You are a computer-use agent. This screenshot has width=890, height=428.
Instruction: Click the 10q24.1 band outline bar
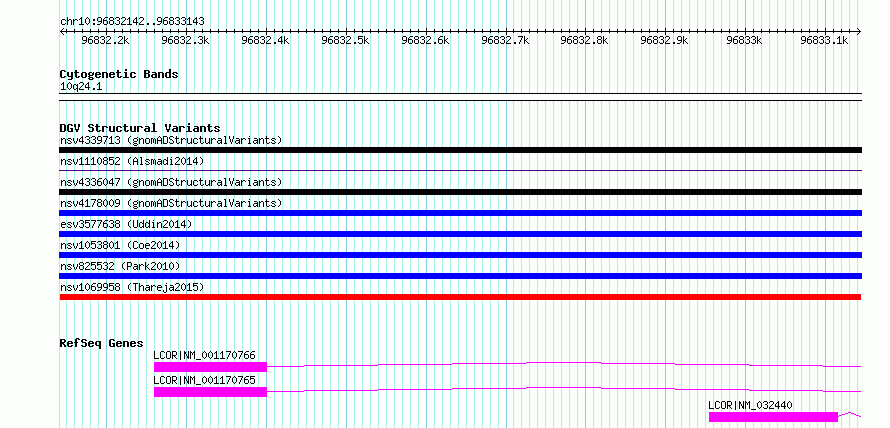(460, 97)
